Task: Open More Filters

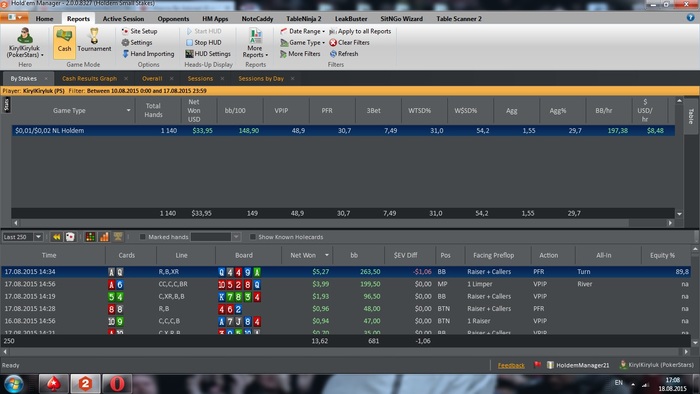Action: pos(300,54)
